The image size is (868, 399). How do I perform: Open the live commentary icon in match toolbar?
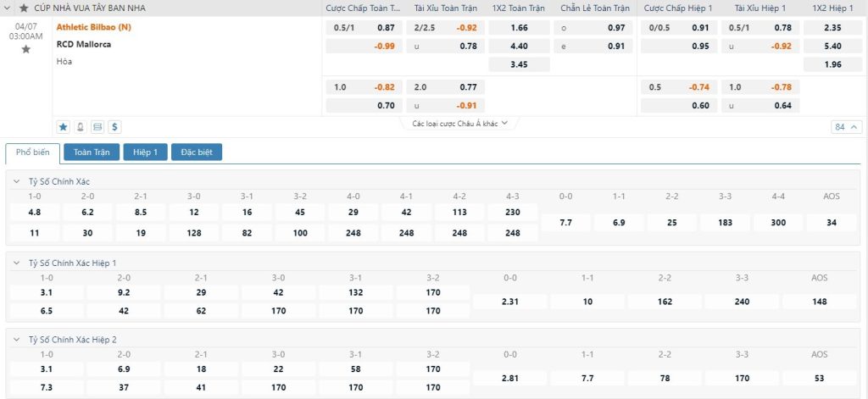pos(81,127)
